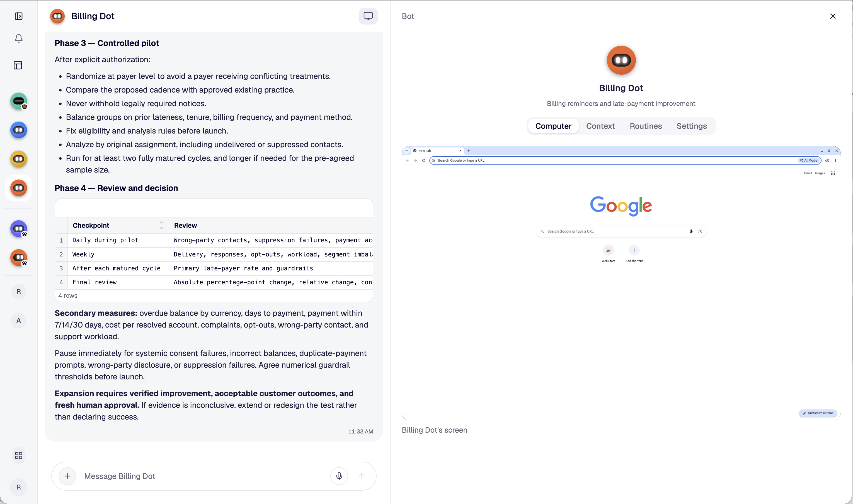Open the user avatar R at sidebar bottom
The width and height of the screenshot is (853, 504).
tap(19, 487)
